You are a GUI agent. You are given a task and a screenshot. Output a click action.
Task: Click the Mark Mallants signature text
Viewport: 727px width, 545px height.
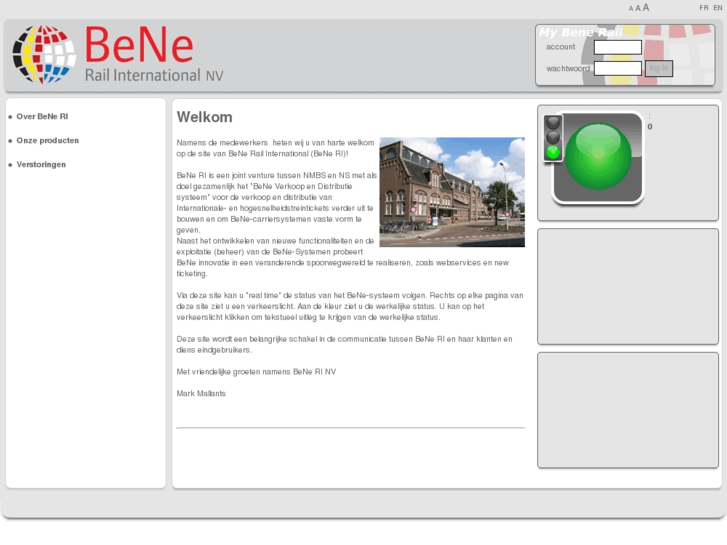click(201, 393)
